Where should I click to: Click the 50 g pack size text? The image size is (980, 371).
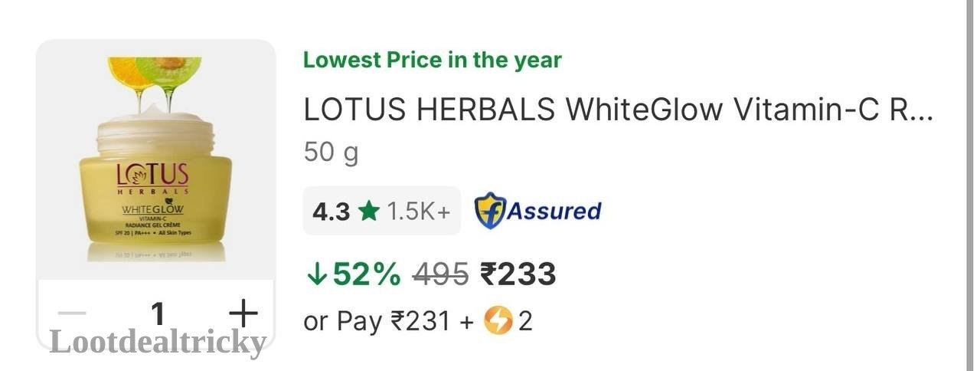click(x=331, y=153)
